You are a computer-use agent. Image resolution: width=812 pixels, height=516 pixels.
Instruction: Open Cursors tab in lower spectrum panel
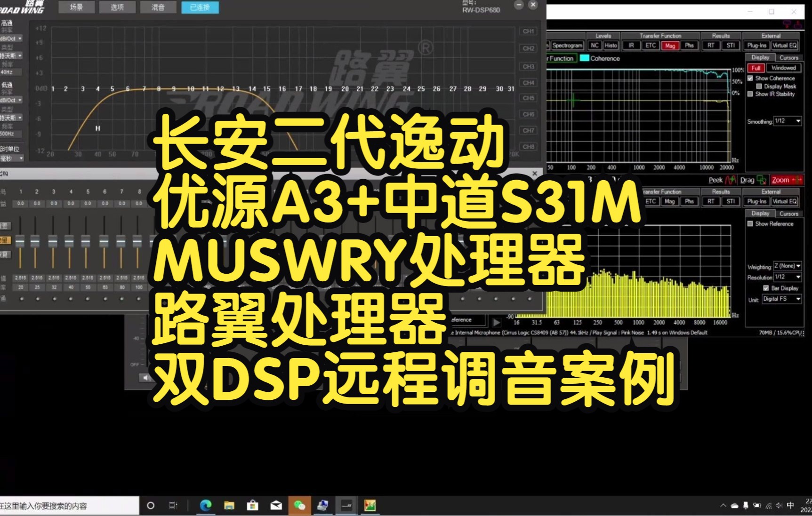point(788,214)
